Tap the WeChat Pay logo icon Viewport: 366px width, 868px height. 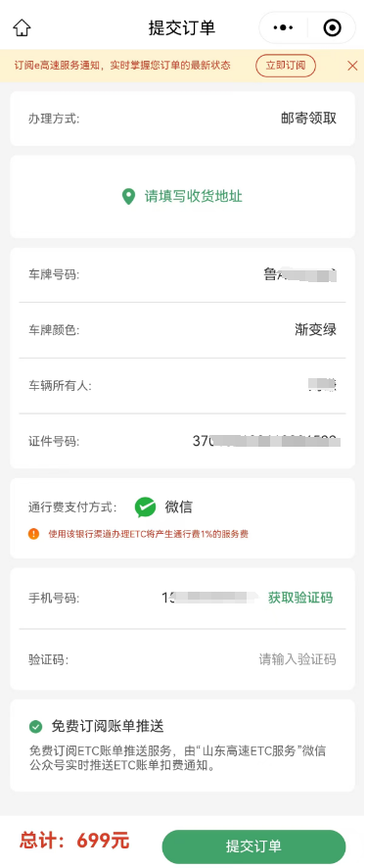pyautogui.click(x=146, y=506)
